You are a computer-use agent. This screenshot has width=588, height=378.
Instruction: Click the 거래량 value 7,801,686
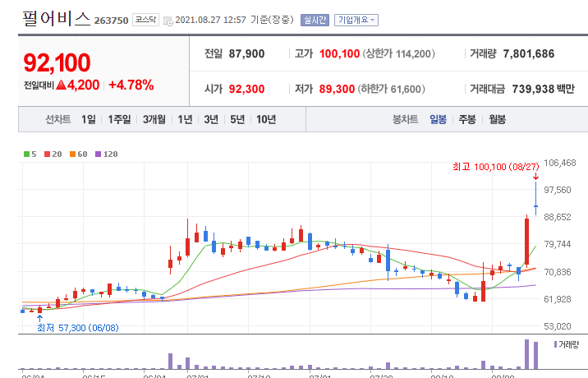click(529, 53)
